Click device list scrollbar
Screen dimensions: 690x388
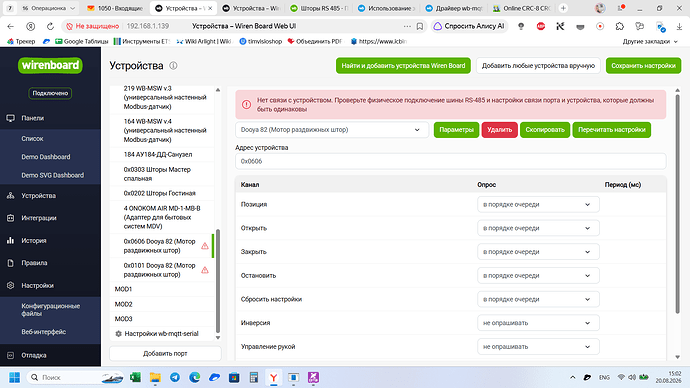(218, 281)
